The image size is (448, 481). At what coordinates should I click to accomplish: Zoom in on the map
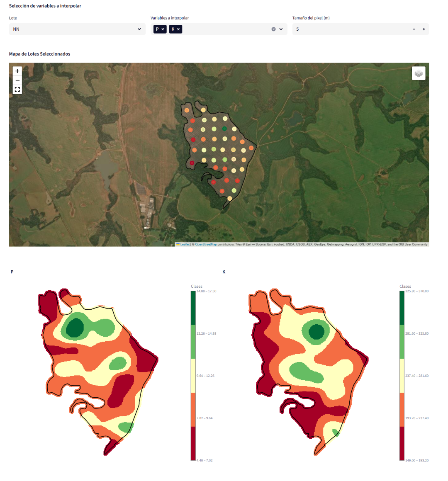tap(17, 71)
